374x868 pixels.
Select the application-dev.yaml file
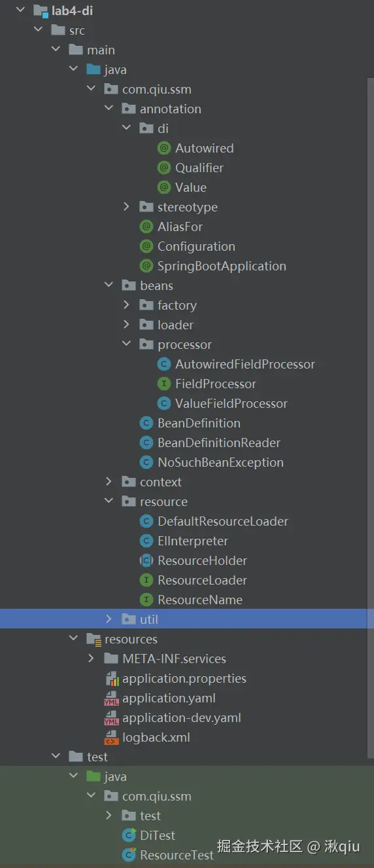point(182,718)
